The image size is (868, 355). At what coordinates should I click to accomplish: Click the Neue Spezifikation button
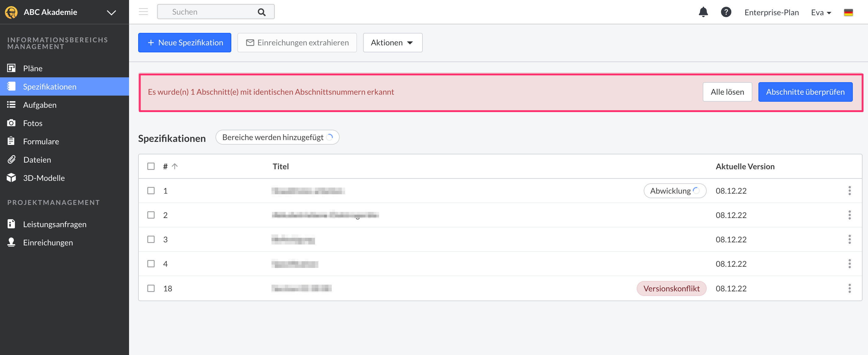point(184,43)
